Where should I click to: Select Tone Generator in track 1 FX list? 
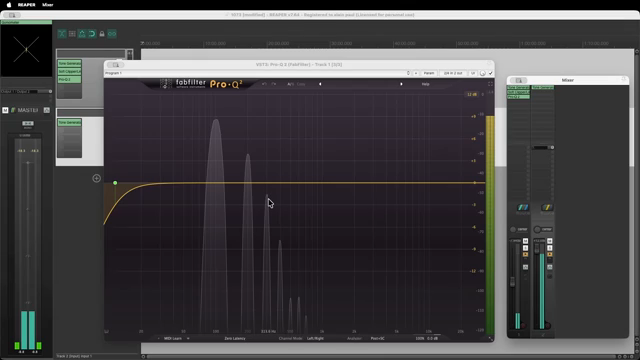tap(69, 64)
